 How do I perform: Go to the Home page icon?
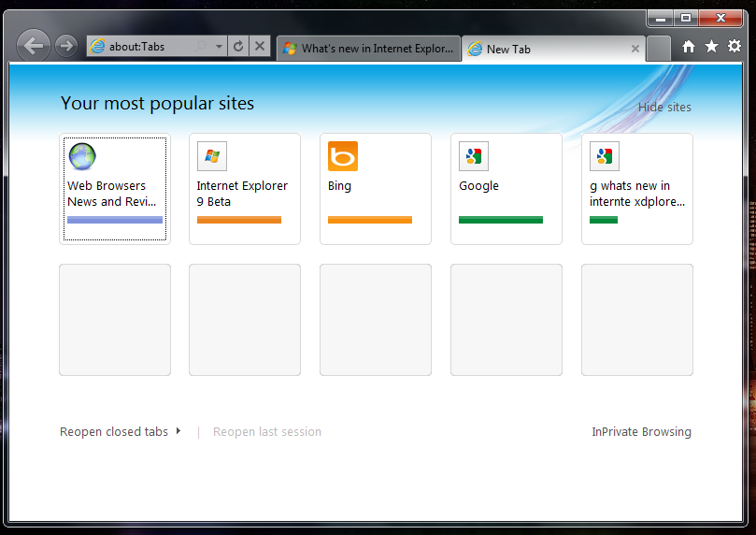click(x=689, y=47)
